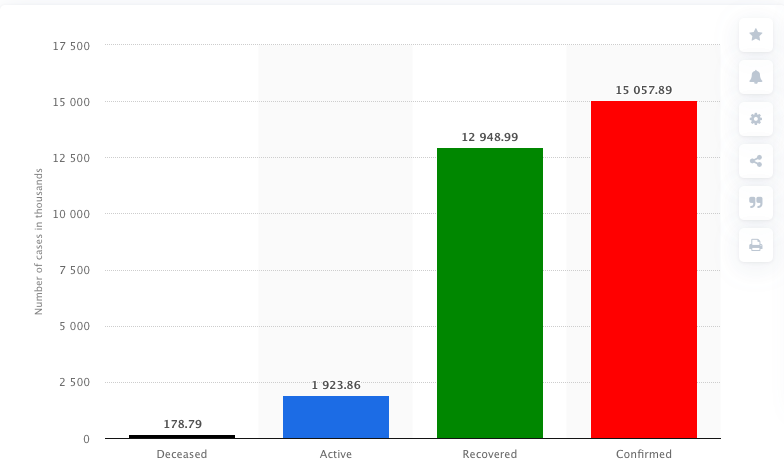Click the black Deceased bar
Screen dimensions: 784x468
pos(182,436)
